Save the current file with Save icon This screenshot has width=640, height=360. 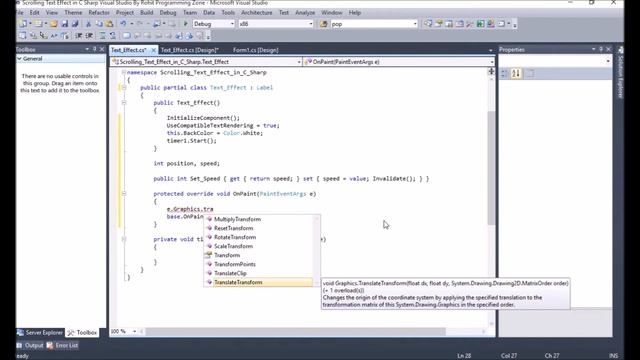click(x=64, y=24)
